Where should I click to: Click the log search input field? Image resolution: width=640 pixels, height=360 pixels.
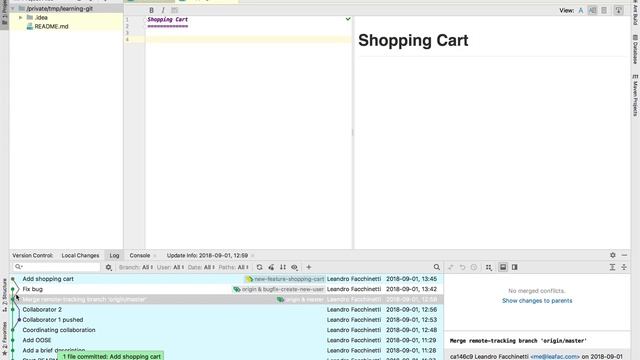pyautogui.click(x=57, y=267)
